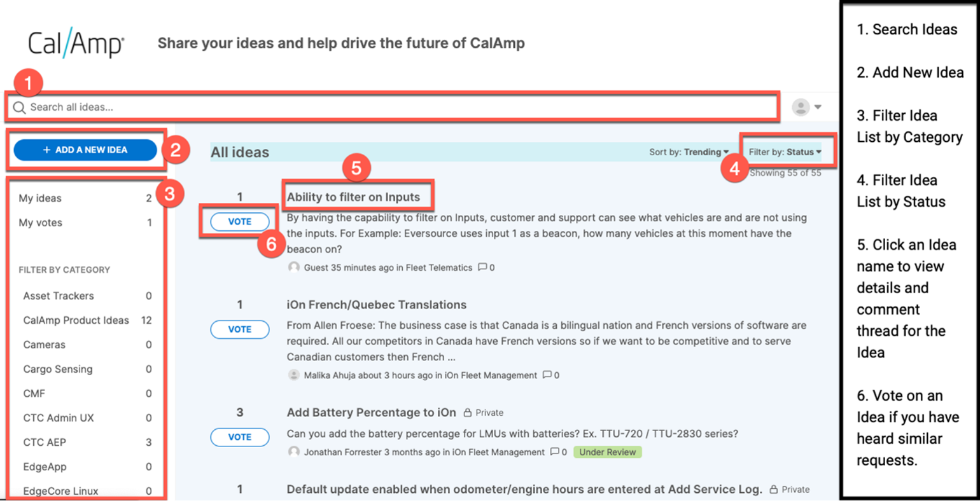The width and height of the screenshot is (980, 503).
Task: Open the My votes list
Action: coord(85,223)
